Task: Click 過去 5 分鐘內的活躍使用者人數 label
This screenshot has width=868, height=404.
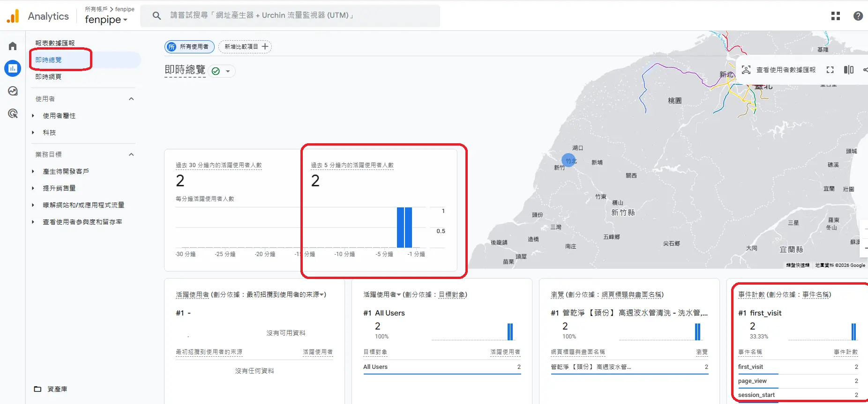Action: point(352,165)
